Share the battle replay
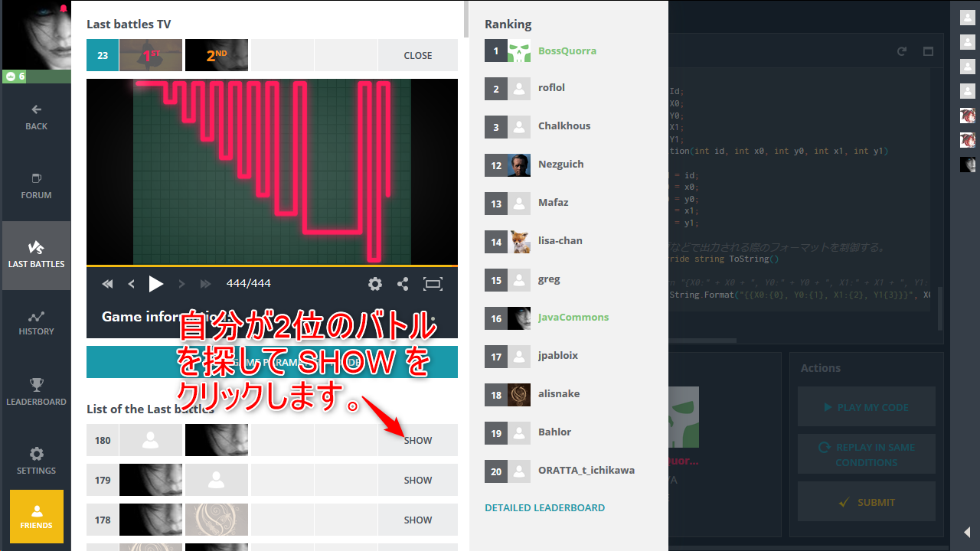The image size is (980, 551). [x=403, y=284]
